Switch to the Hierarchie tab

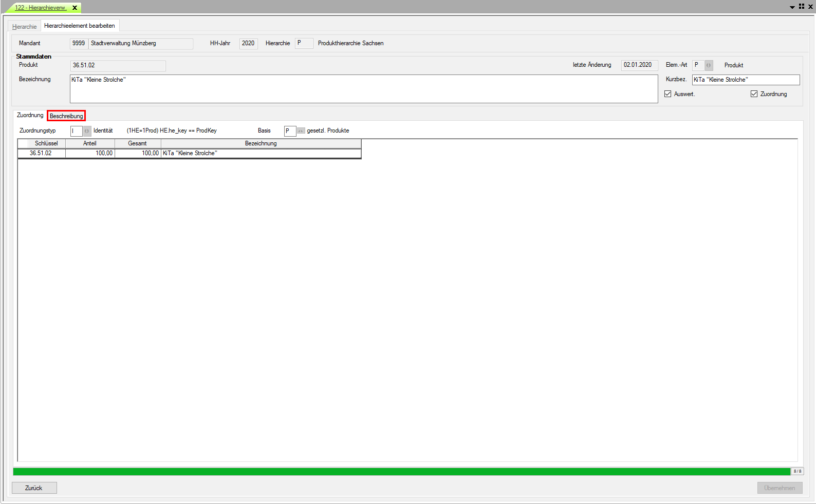pos(25,27)
